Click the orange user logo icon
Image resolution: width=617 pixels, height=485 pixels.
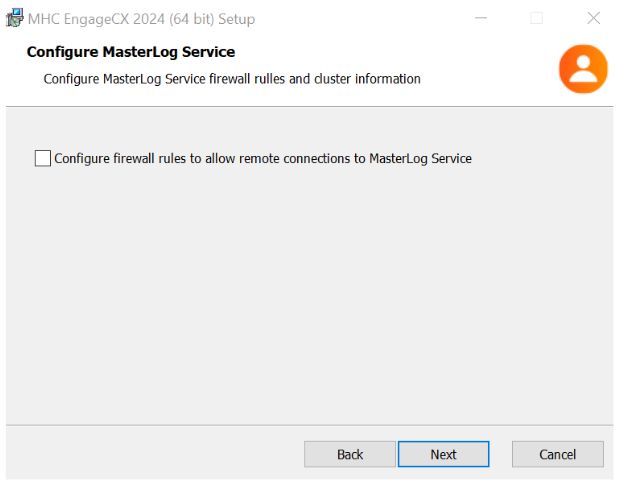click(583, 69)
